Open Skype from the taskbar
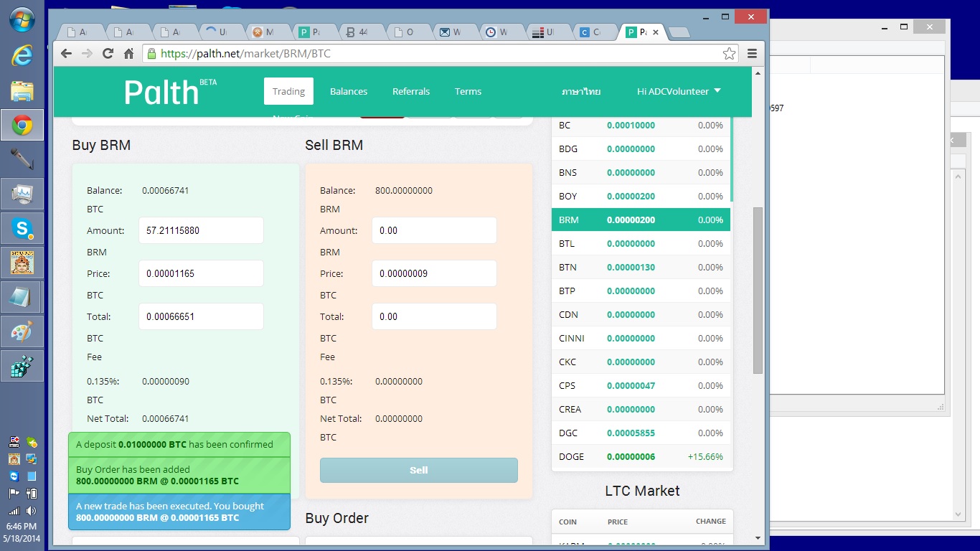The height and width of the screenshot is (551, 980). tap(22, 229)
